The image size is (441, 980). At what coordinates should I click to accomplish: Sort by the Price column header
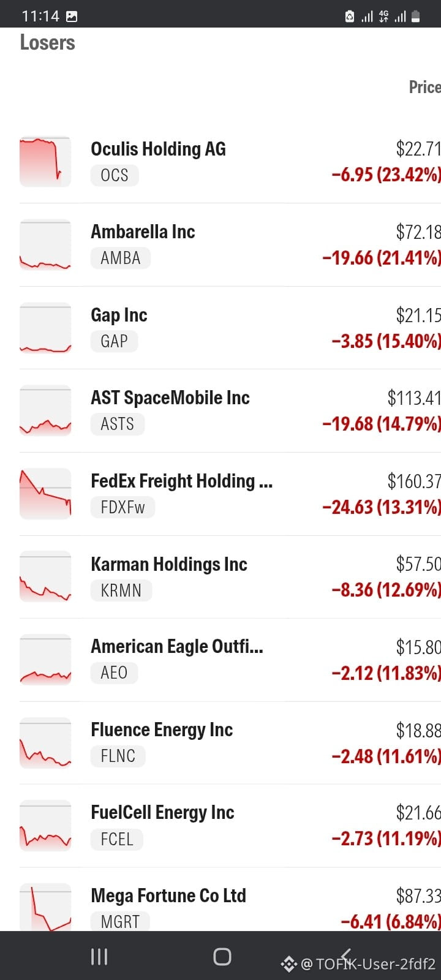[424, 87]
